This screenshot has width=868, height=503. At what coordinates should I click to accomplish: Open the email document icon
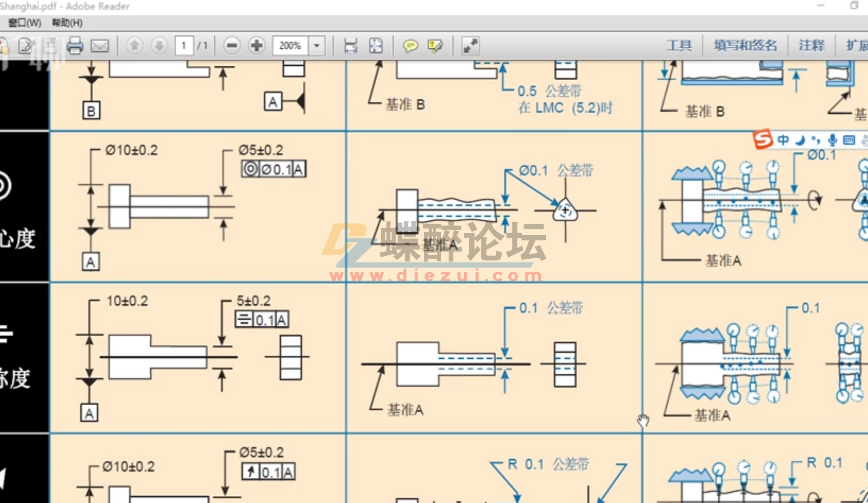tap(100, 46)
